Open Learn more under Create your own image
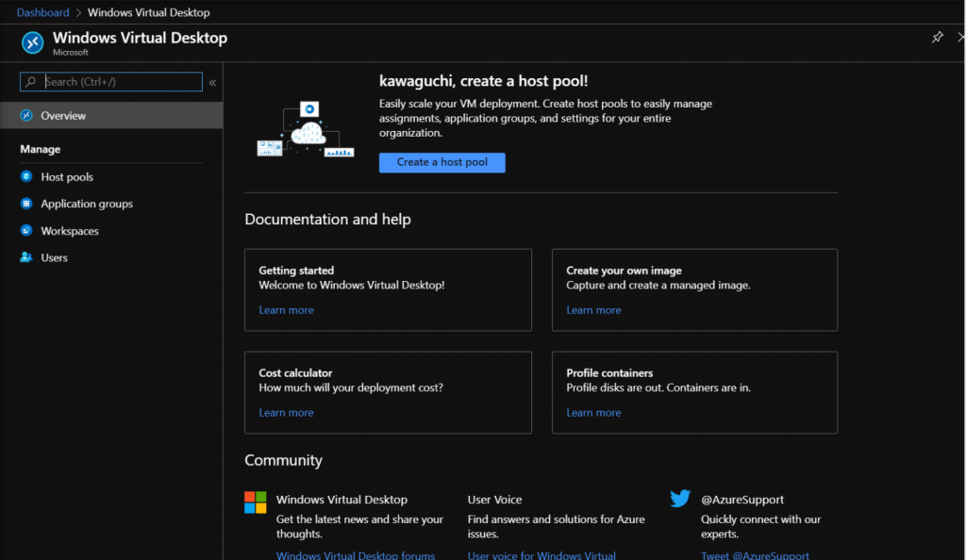Screen dimensions: 966x560 click(x=593, y=310)
